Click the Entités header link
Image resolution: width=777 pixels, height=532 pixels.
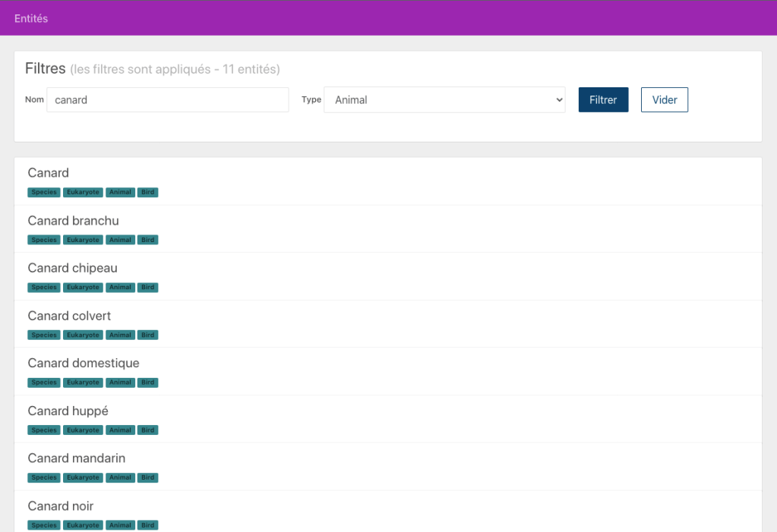(31, 18)
